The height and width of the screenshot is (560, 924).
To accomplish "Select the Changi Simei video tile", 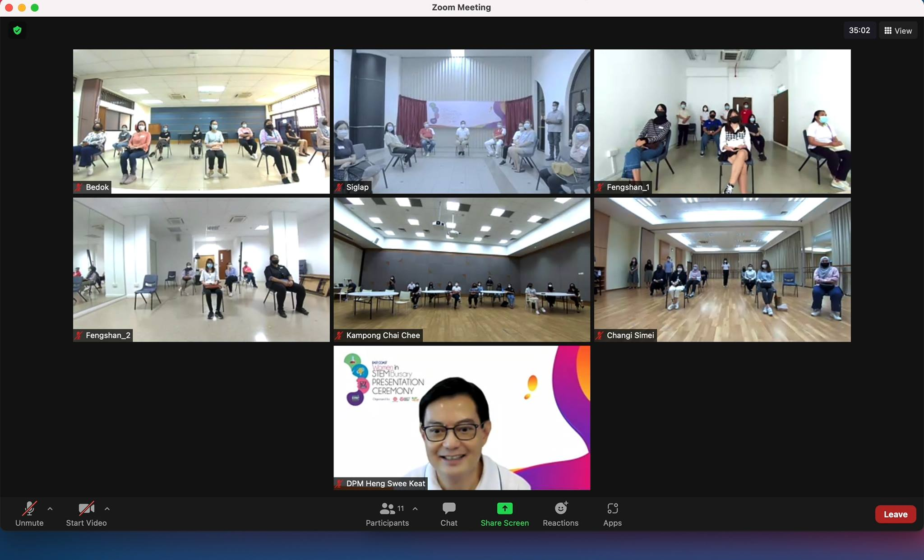I will (x=722, y=269).
